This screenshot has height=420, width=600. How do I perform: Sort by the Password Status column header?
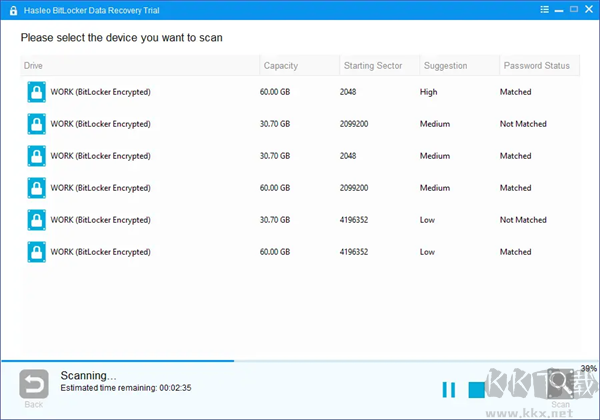pyautogui.click(x=540, y=65)
